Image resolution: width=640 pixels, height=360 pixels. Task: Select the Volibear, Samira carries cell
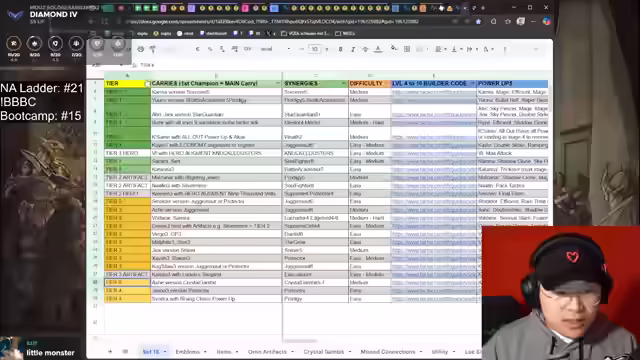216,218
